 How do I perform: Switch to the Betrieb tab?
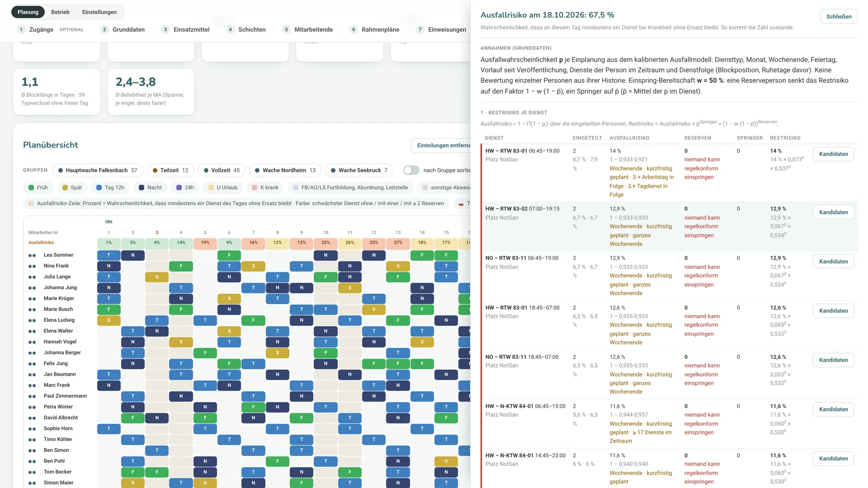(x=60, y=12)
